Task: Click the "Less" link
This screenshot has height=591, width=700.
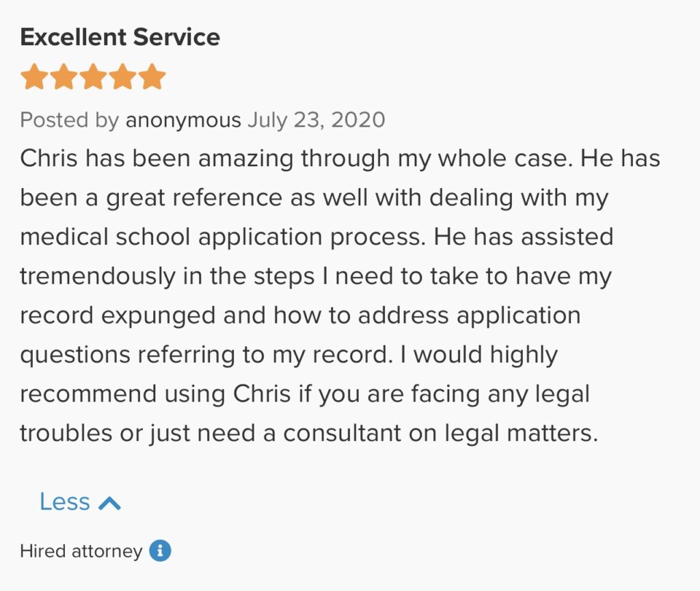Action: click(65, 502)
